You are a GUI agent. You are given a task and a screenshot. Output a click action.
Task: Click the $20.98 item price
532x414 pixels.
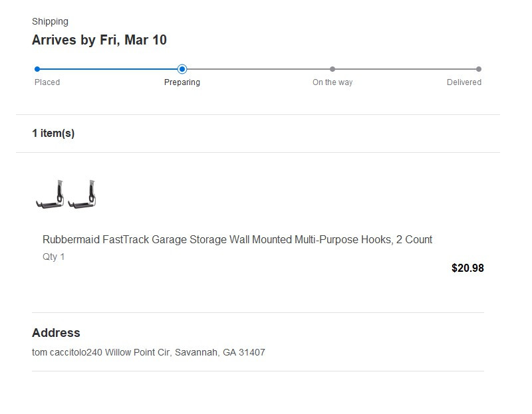(467, 268)
